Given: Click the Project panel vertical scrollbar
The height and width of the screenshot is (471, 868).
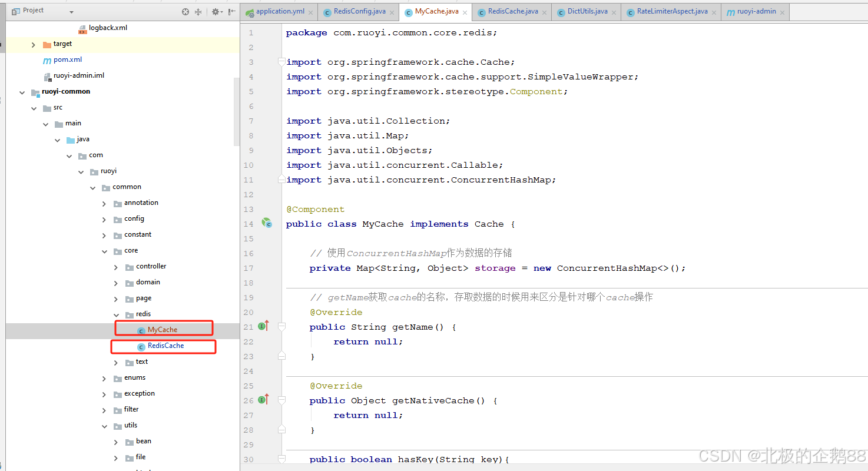Looking at the screenshot, I should pyautogui.click(x=237, y=111).
